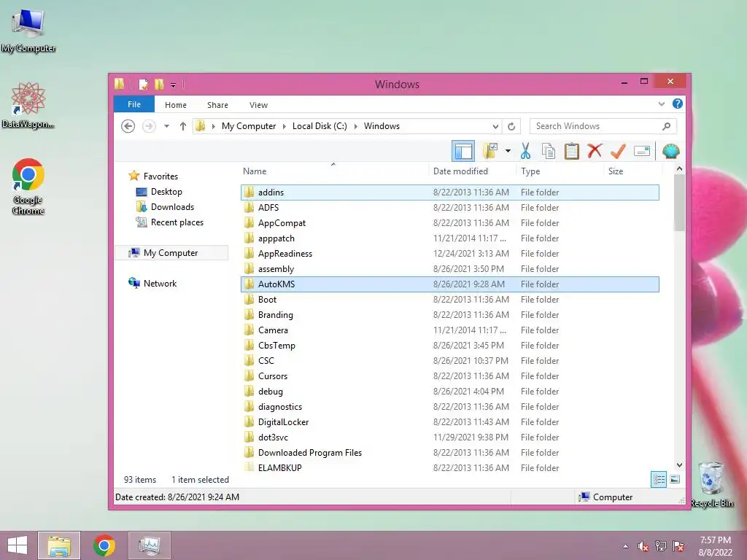Expand arrow after My Computer breadcrumb

285,126
